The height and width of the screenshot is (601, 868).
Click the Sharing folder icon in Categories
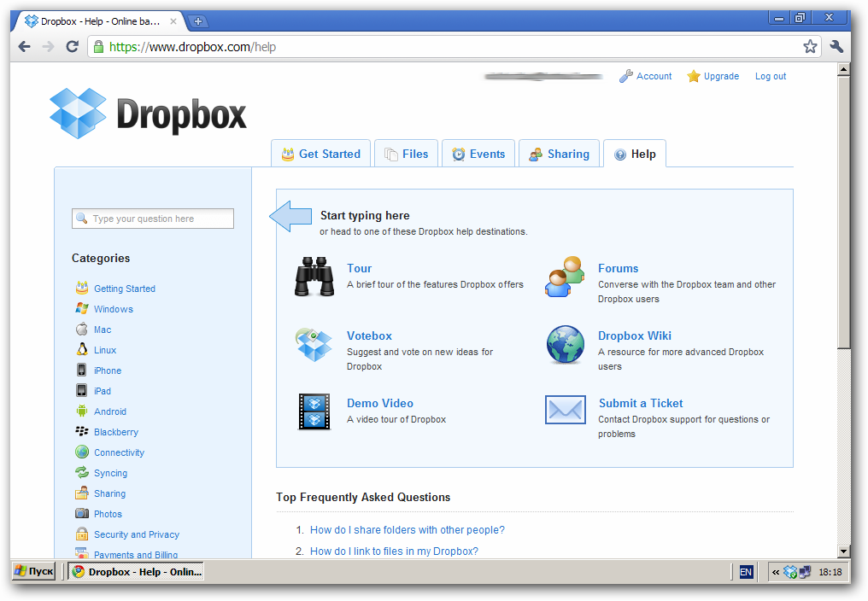point(82,493)
